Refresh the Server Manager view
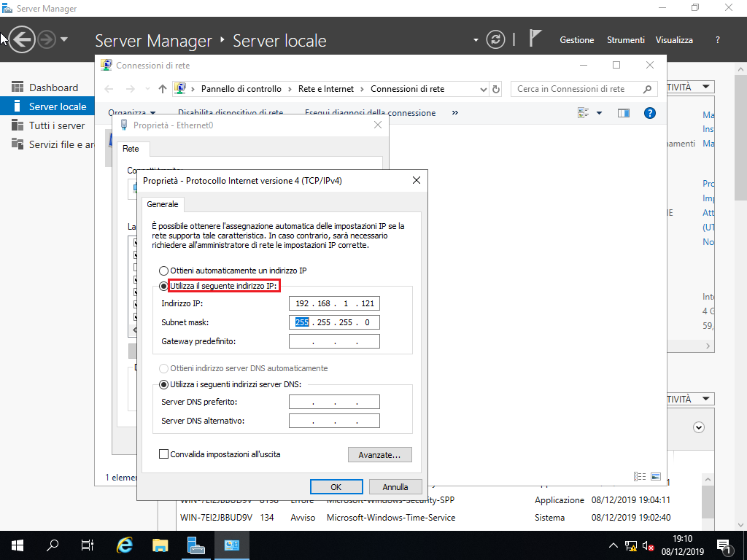Screen dimensions: 747x560 [495, 40]
